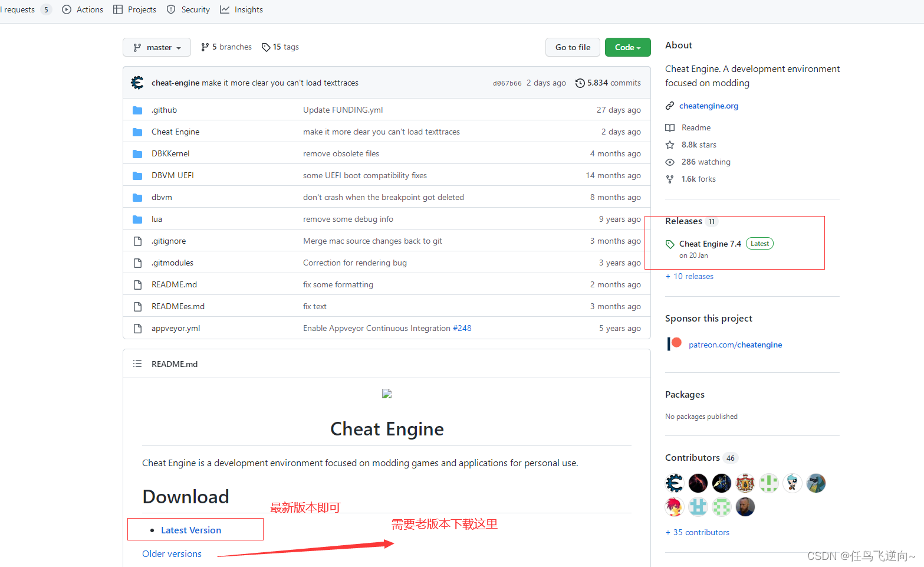Click the file icon for appveyor.yml
Viewport: 924px width, 567px height.
click(x=137, y=329)
